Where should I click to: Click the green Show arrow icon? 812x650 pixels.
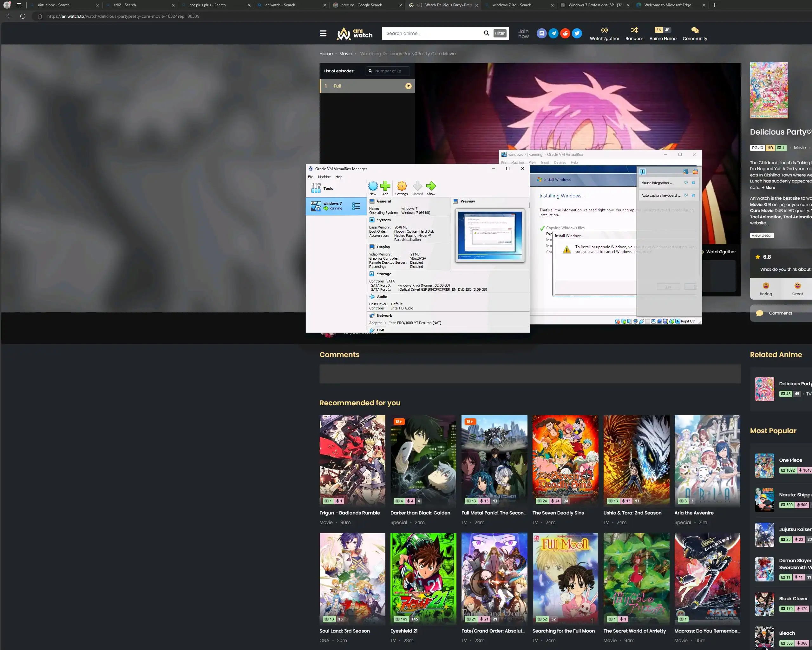coord(431,186)
